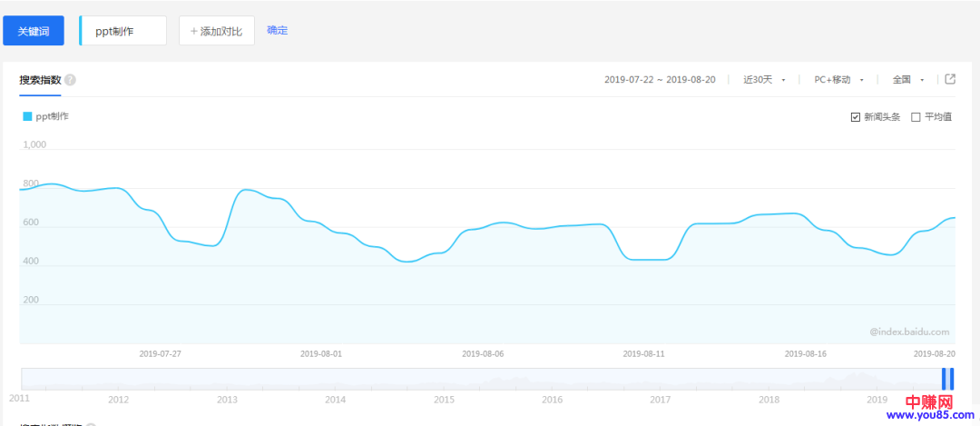Click the 添加对比 button
The width and height of the screenshot is (980, 426).
pos(216,30)
